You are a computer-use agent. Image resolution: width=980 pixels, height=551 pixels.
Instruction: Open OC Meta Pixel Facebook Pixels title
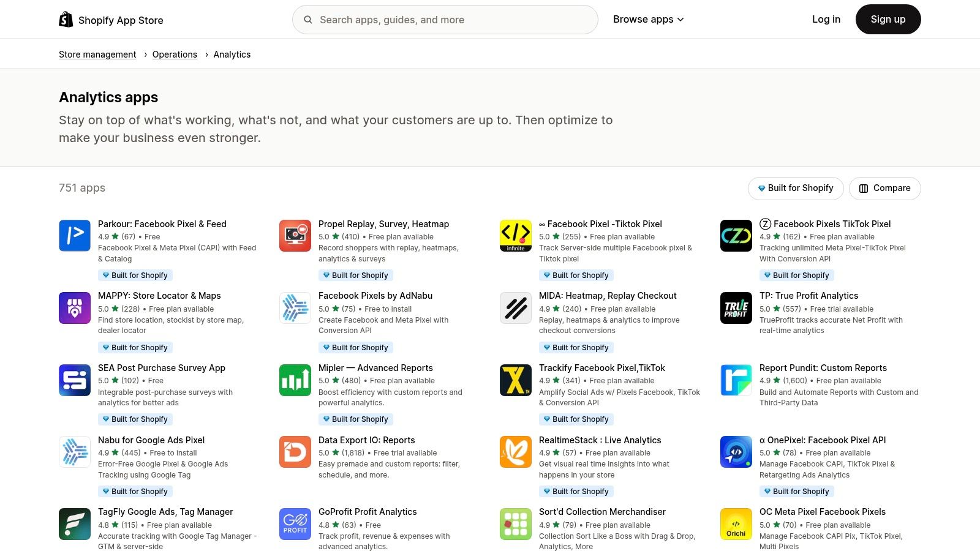click(x=823, y=512)
